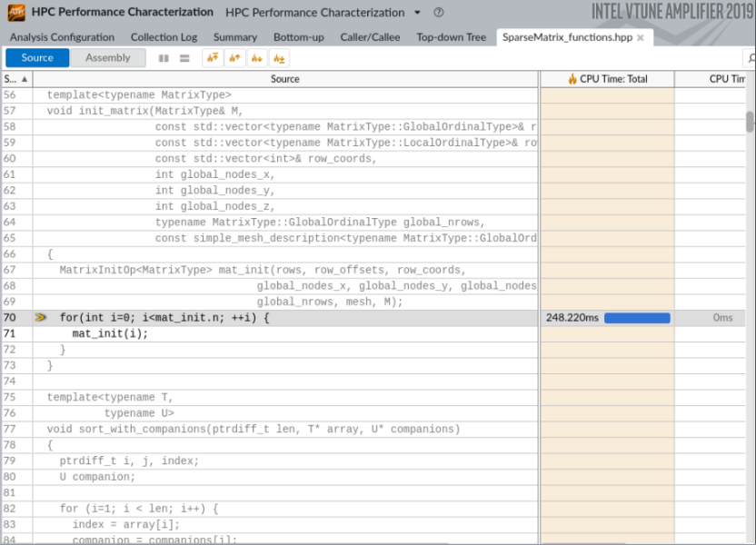Open the Summary tab
The image size is (756, 545).
tap(234, 37)
